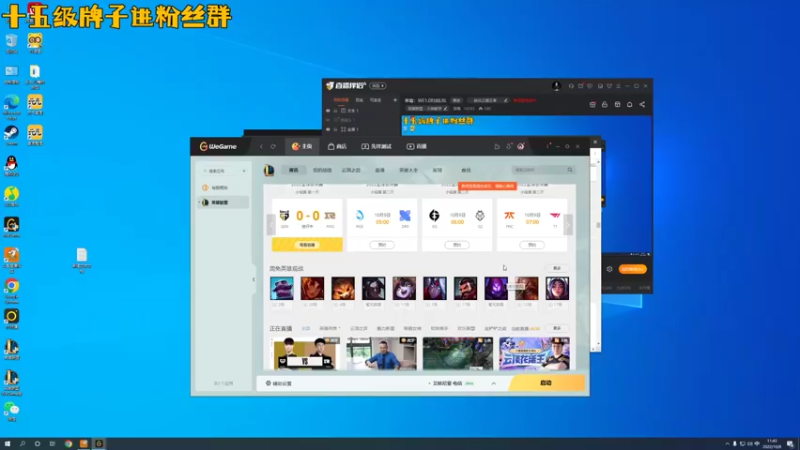Click Chrome icon in taskbar

click(x=68, y=444)
